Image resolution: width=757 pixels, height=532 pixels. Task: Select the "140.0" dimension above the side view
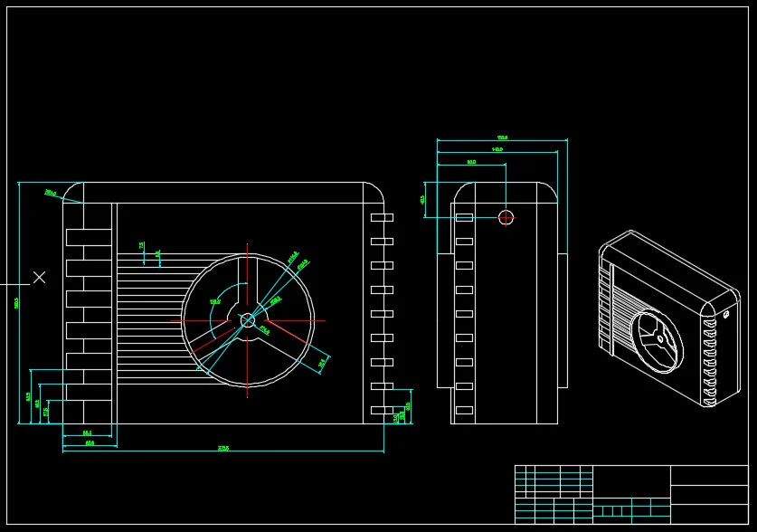click(x=497, y=149)
